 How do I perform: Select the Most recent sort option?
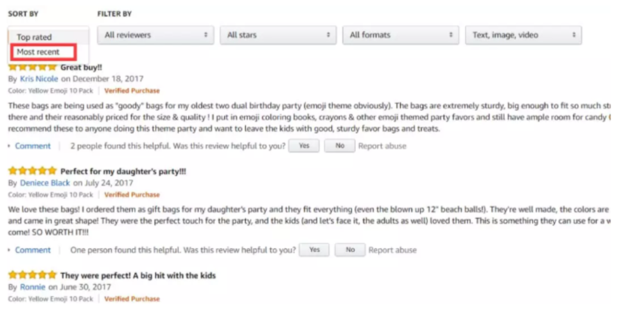[x=39, y=52]
